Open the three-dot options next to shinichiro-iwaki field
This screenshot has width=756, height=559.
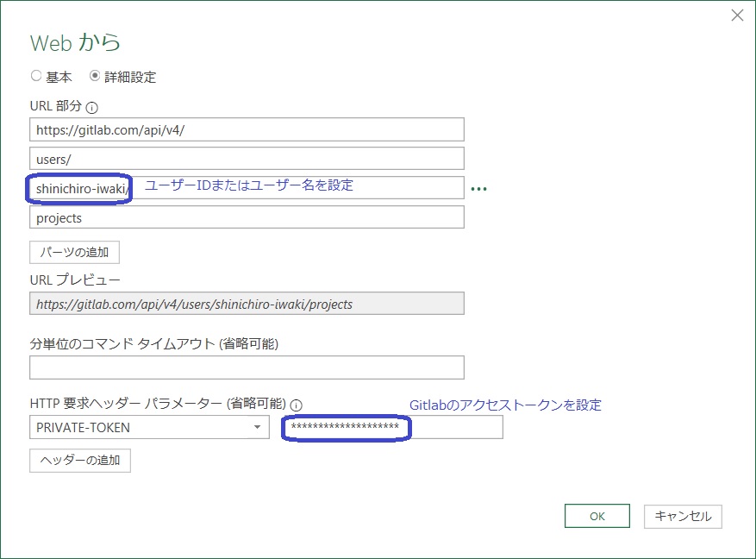click(x=478, y=188)
